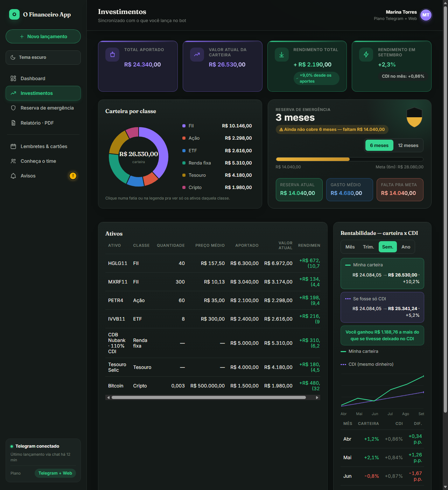Sort the table by QUANTIDADE column header

click(171, 245)
